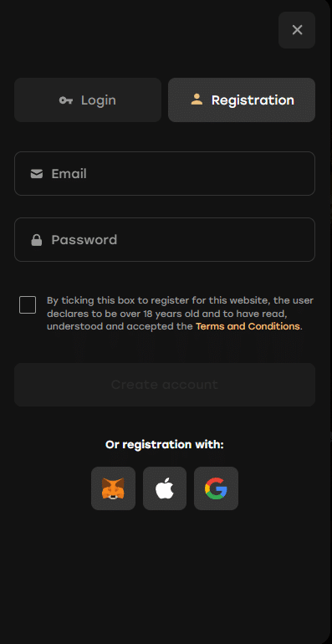Click the person icon beside Registration
This screenshot has height=644, width=332.
click(197, 100)
